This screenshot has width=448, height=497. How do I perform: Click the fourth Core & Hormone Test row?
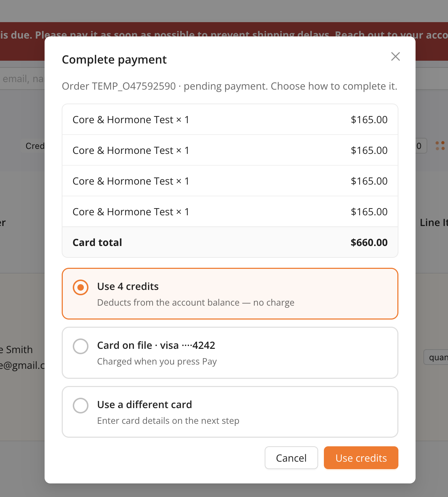point(230,212)
